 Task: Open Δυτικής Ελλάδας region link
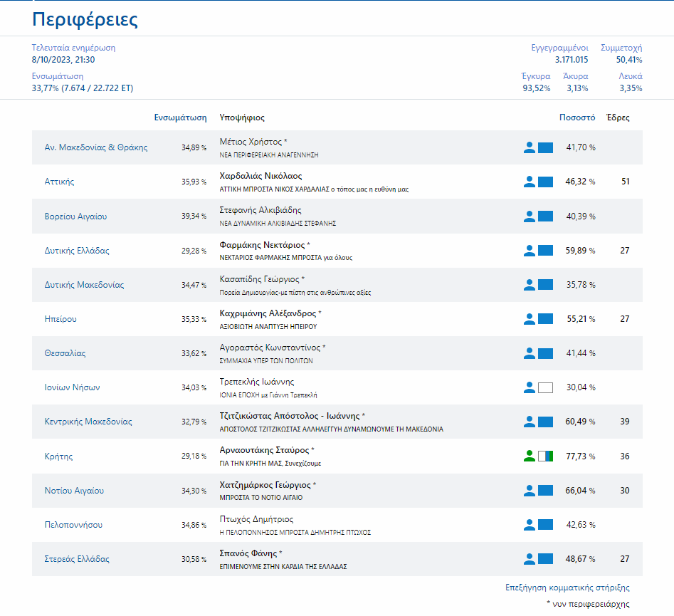(77, 251)
